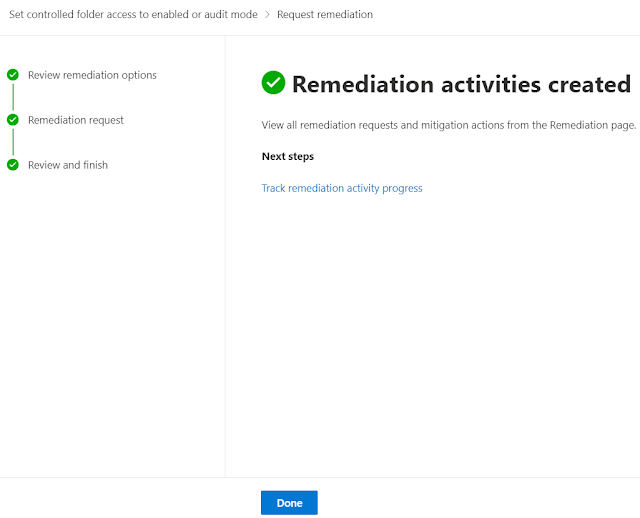This screenshot has width=640, height=518.
Task: Click the green checkmark beside Review remediation options
Action: click(x=13, y=75)
